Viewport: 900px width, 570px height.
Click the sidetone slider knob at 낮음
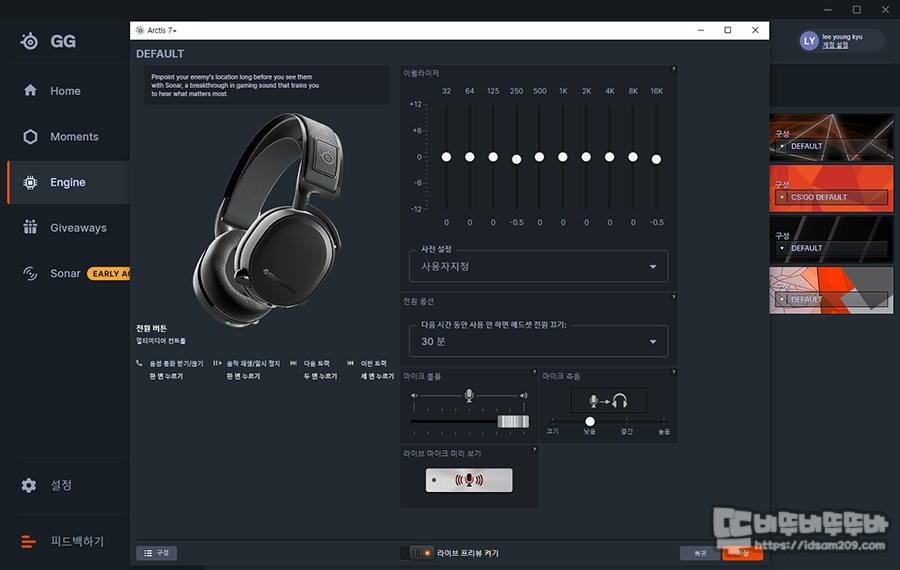pyautogui.click(x=589, y=421)
